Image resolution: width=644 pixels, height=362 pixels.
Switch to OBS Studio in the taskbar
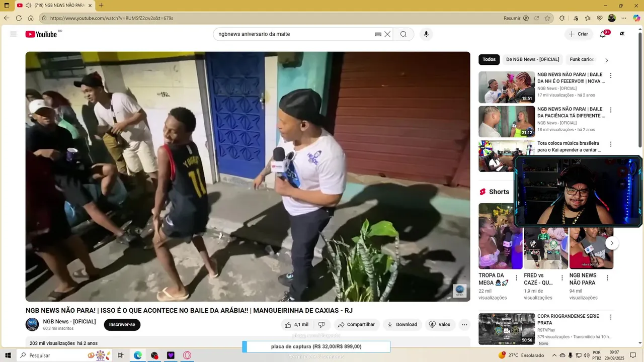tap(154, 355)
